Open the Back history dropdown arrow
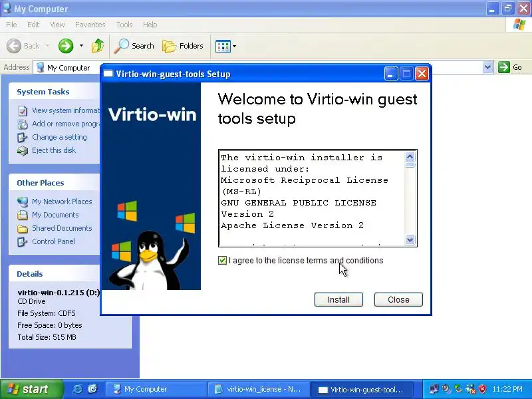 pyautogui.click(x=47, y=46)
